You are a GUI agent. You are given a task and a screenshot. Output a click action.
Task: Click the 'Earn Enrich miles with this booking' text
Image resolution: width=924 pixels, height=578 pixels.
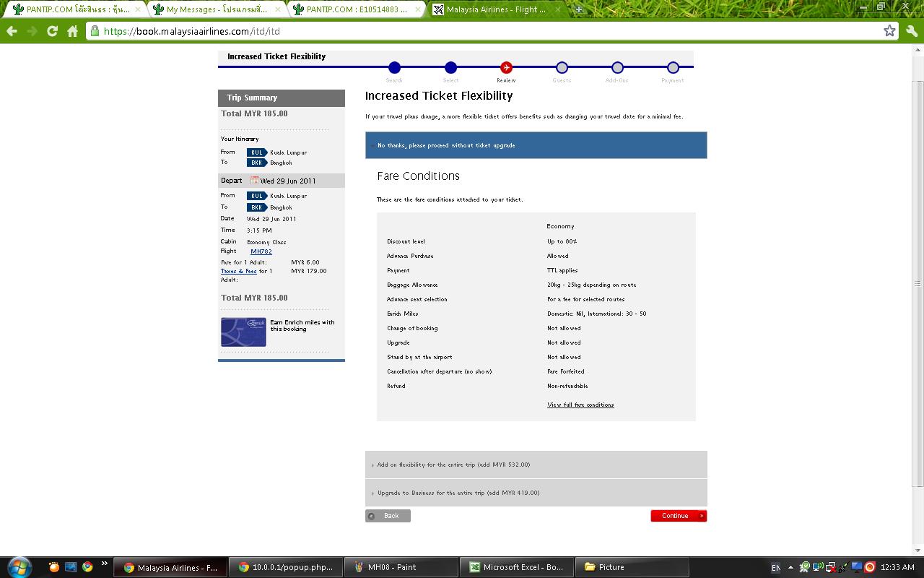[302, 325]
